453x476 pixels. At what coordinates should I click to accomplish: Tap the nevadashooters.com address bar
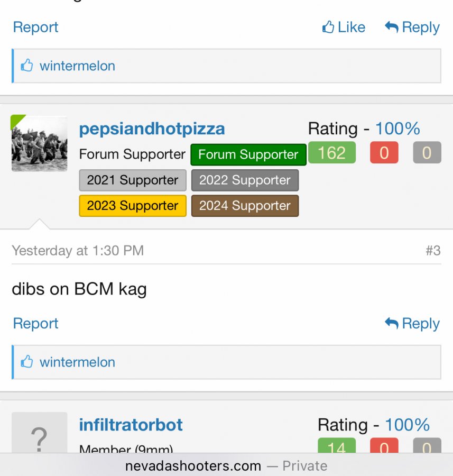click(x=226, y=466)
